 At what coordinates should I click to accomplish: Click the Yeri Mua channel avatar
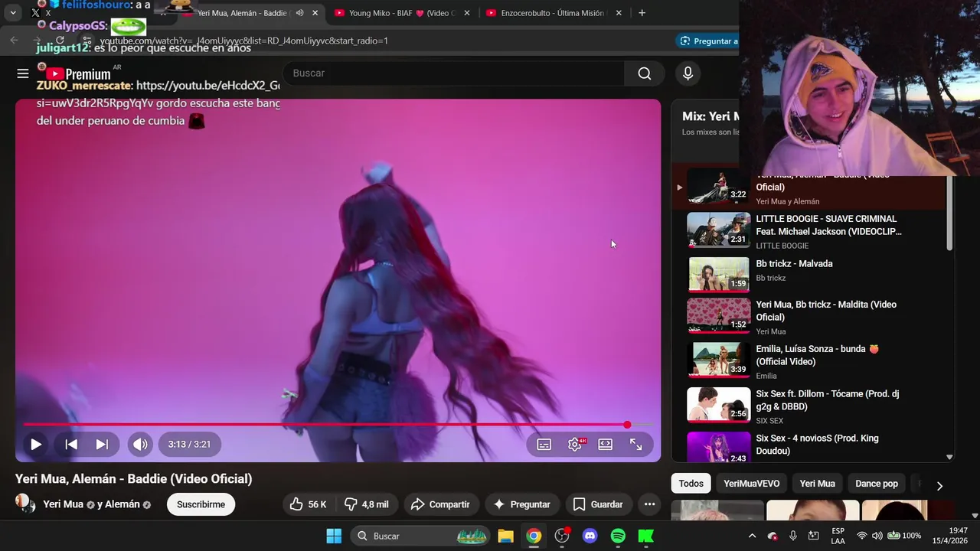tap(25, 504)
